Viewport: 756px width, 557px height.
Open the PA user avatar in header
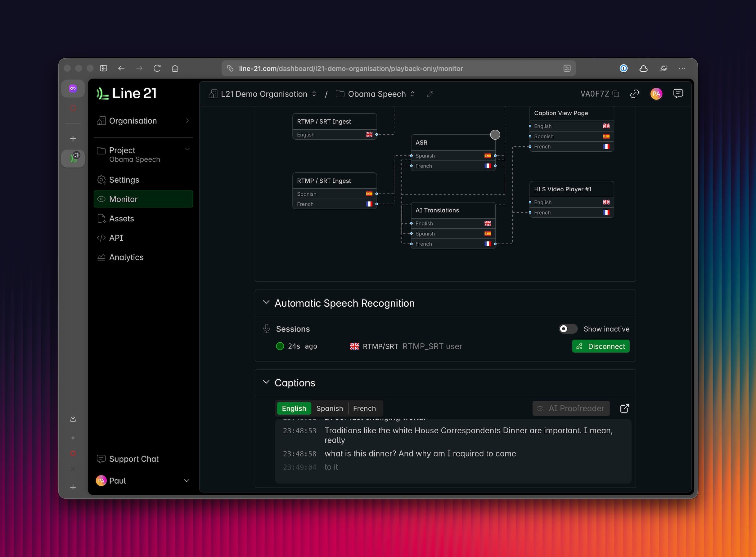pos(656,94)
